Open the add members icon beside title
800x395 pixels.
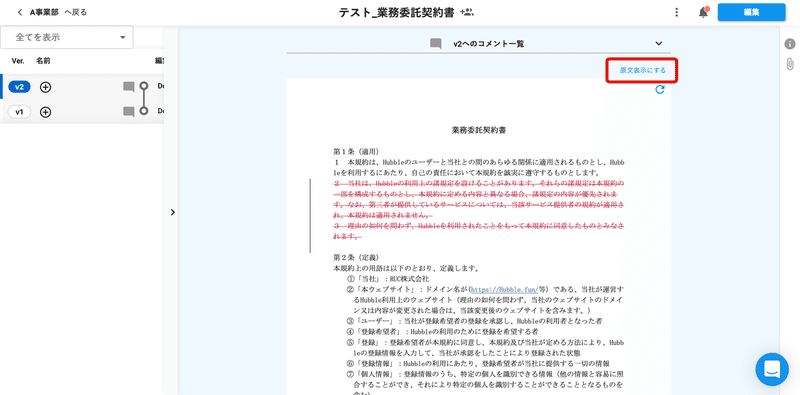click(467, 12)
